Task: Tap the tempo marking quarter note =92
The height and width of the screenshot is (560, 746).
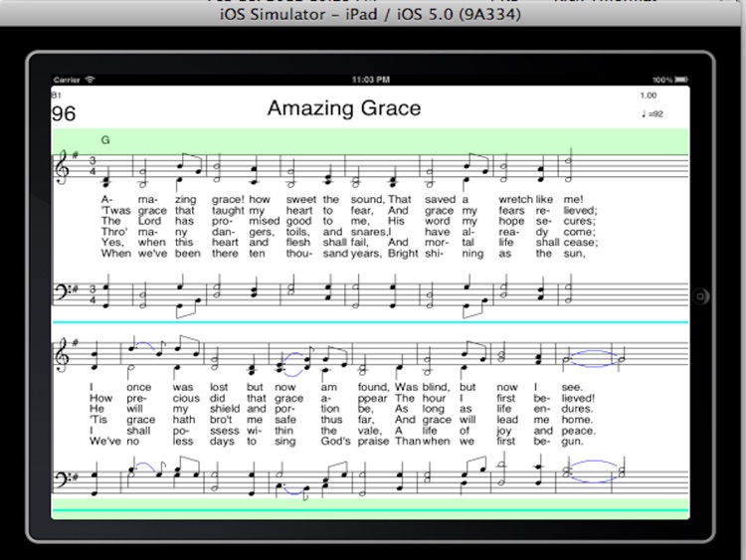Action: pyautogui.click(x=652, y=113)
